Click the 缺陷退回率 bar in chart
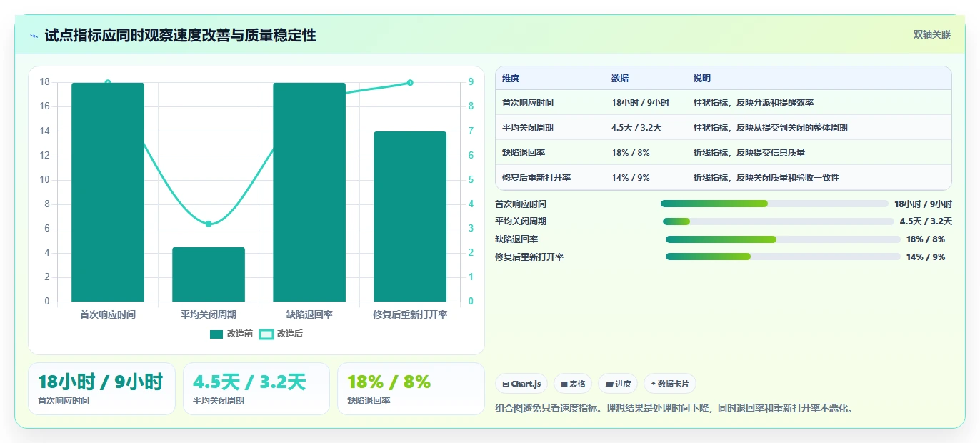 click(x=309, y=192)
